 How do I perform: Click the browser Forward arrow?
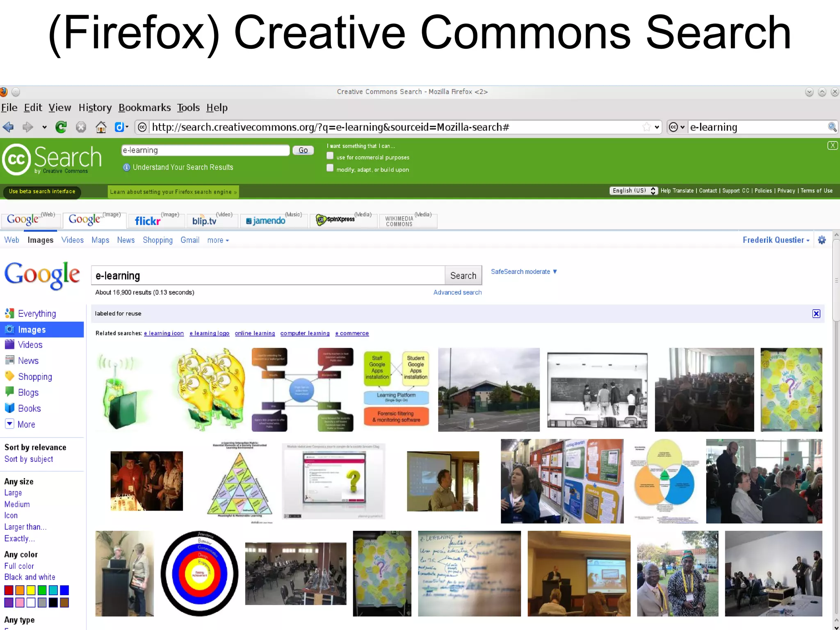(x=27, y=127)
